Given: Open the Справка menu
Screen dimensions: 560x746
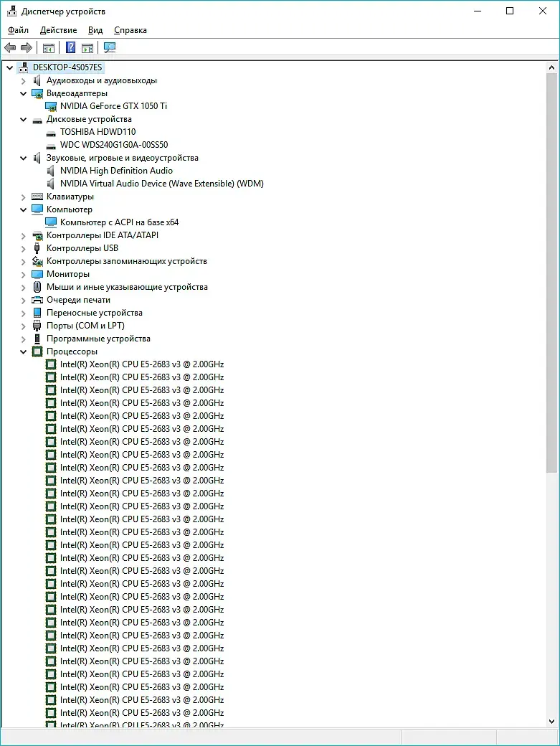Looking at the screenshot, I should coord(130,30).
